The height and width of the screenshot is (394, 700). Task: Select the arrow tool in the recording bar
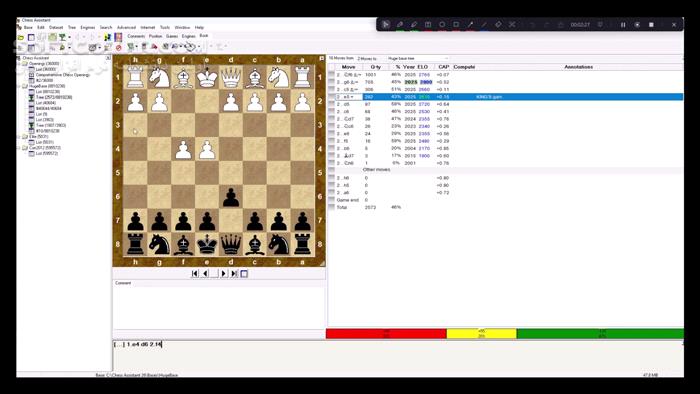click(x=470, y=25)
